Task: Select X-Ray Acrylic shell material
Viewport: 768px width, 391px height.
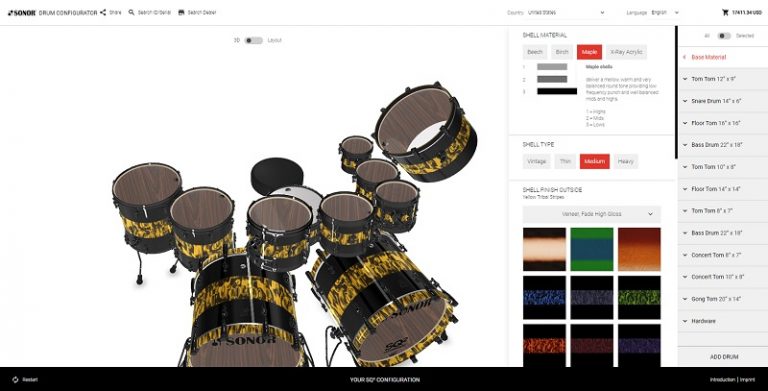Action: (626, 52)
